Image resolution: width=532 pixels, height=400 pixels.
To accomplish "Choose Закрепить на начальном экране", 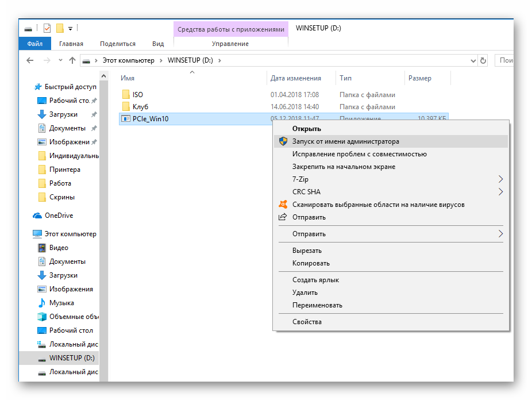I will pos(391,167).
